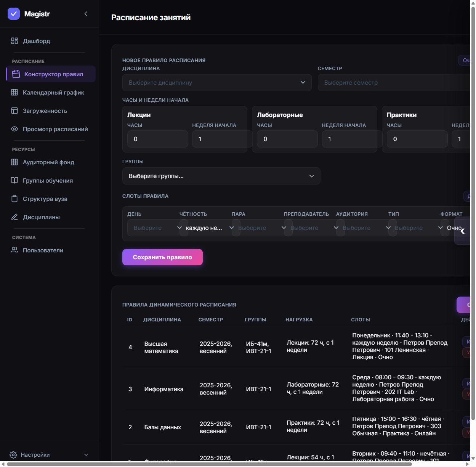Open the Тип slot dropdown

point(418,228)
